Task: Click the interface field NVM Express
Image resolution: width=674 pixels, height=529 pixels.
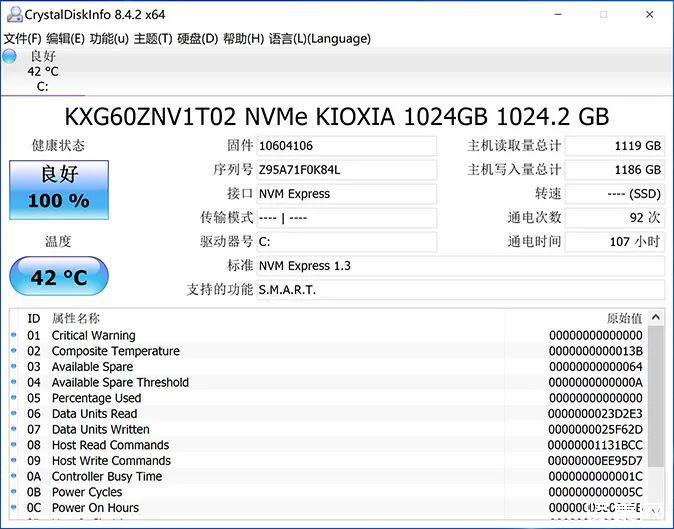Action: pyautogui.click(x=346, y=194)
